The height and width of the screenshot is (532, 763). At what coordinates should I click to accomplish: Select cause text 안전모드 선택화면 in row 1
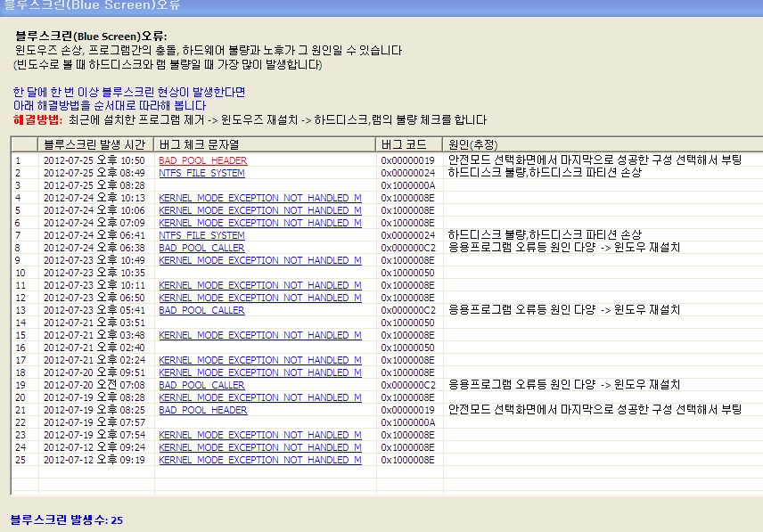(x=595, y=160)
